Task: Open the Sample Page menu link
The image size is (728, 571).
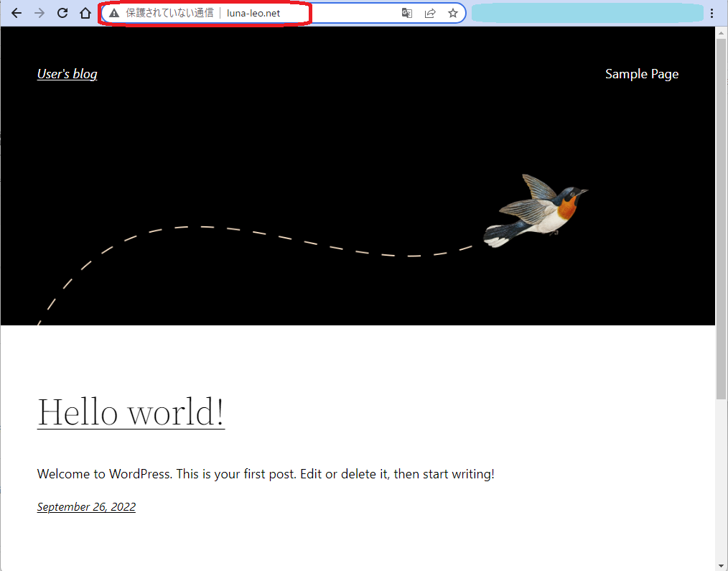Action: 642,74
